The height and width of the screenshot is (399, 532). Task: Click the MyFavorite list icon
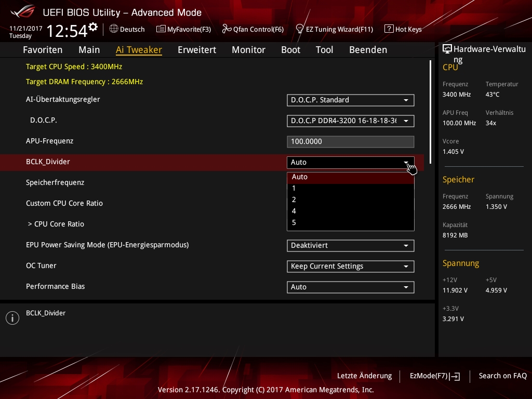(x=161, y=29)
